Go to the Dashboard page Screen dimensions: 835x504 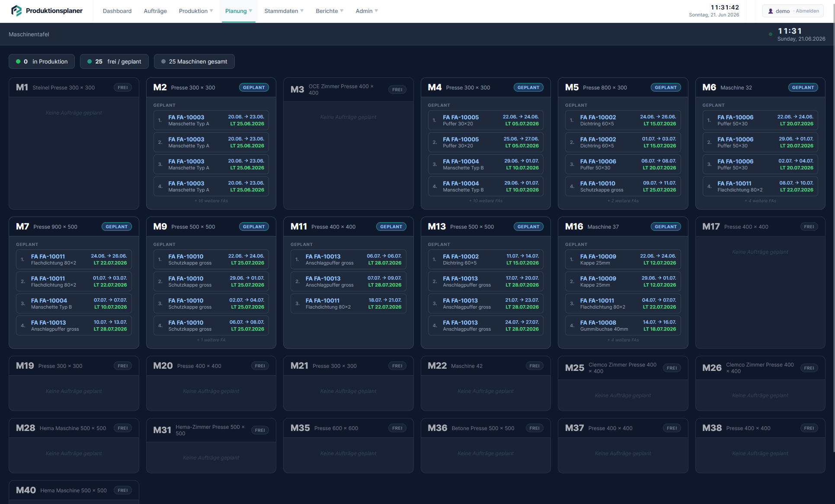pos(117,11)
